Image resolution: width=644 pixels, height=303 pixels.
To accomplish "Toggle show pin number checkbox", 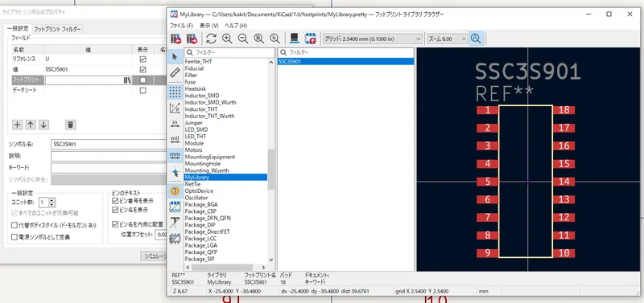I will tap(115, 201).
